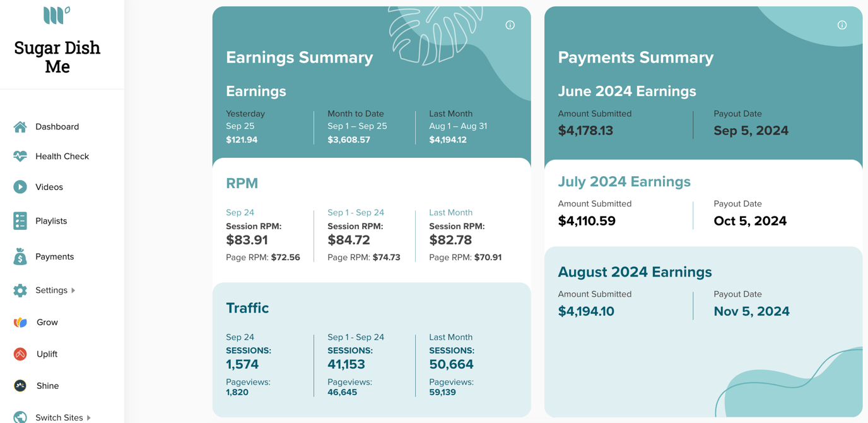Image resolution: width=868 pixels, height=423 pixels.
Task: Click the Switch Sites globe icon
Action: point(20,417)
